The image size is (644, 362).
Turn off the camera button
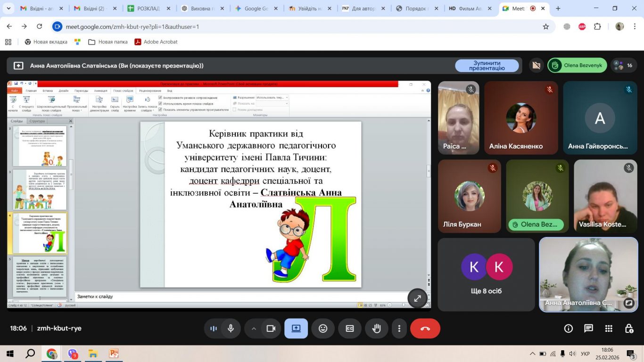271,329
